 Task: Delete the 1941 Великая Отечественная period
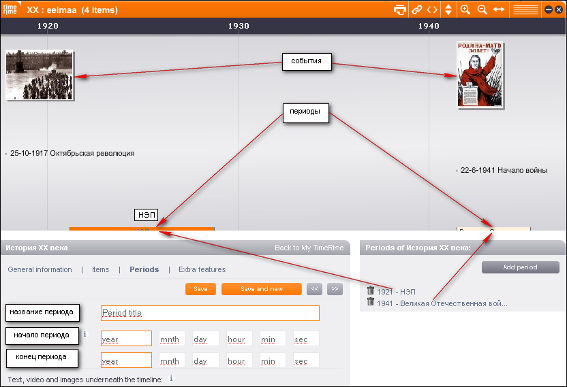[x=370, y=302]
